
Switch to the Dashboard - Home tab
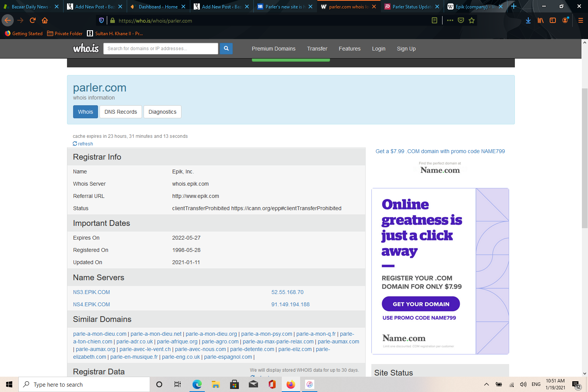(157, 7)
